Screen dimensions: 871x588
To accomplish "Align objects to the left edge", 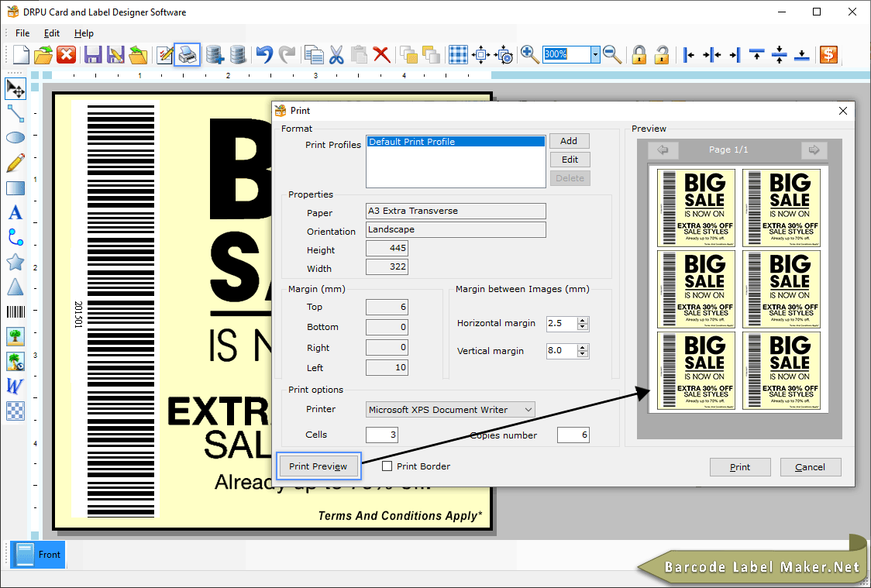I will (x=689, y=54).
